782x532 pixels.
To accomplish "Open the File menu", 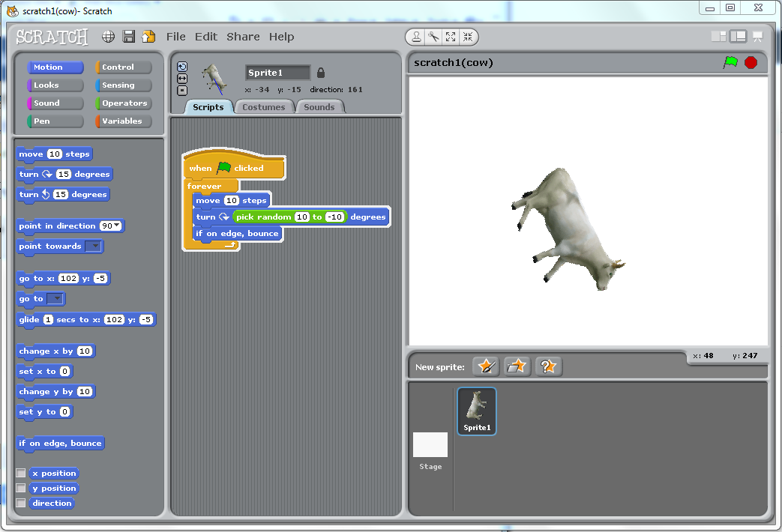I will pyautogui.click(x=175, y=37).
